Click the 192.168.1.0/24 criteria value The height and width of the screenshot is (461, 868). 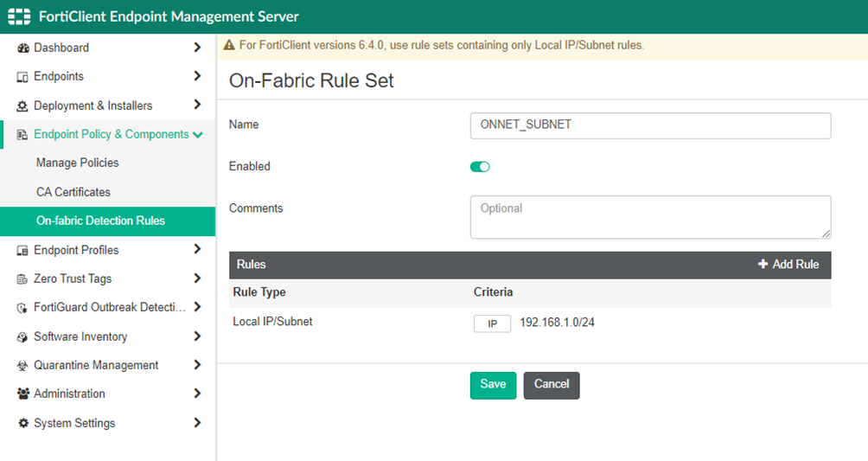pyautogui.click(x=557, y=323)
